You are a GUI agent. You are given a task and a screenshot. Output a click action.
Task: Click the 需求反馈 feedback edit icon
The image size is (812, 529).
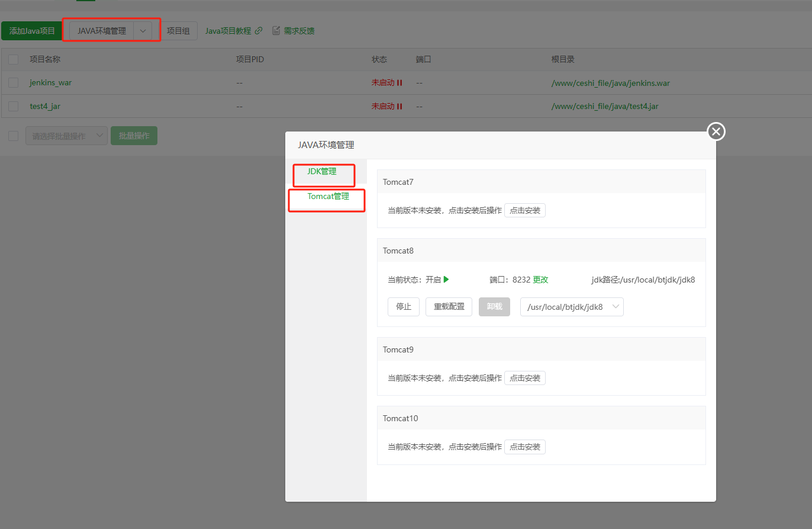point(276,30)
